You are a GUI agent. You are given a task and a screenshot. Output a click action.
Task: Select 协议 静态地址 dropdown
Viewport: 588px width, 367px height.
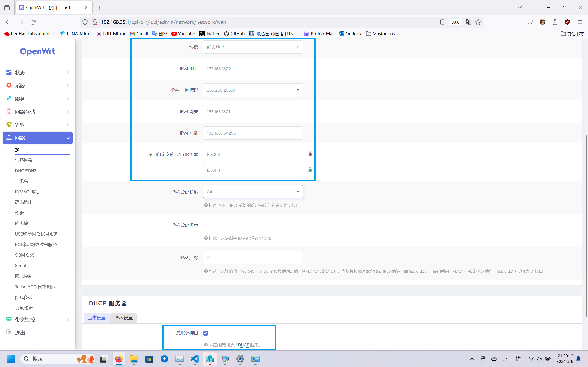coord(253,47)
